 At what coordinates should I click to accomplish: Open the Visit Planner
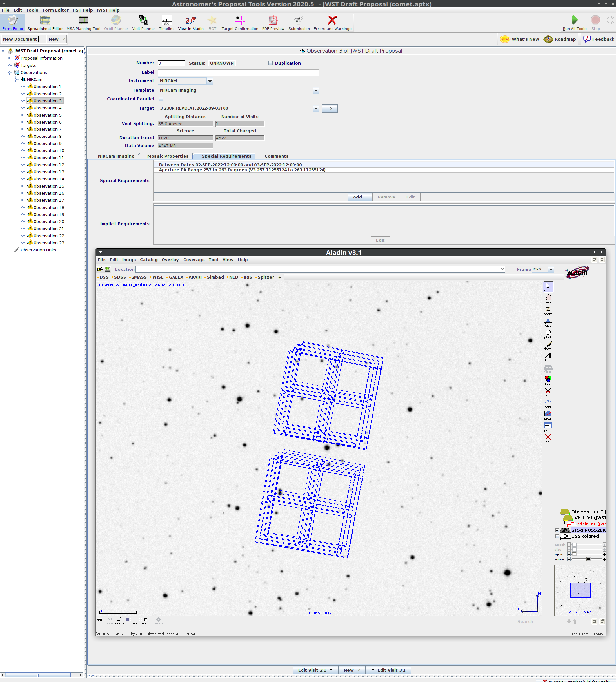tap(143, 23)
